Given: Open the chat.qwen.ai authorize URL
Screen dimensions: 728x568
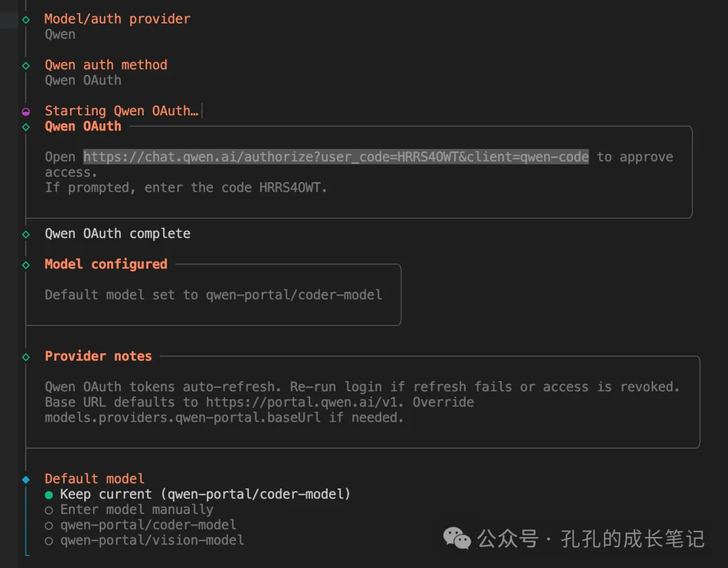Looking at the screenshot, I should [x=336, y=157].
